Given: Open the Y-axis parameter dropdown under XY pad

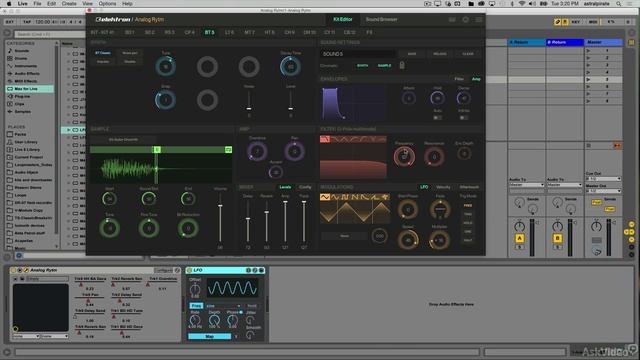Looking at the screenshot, I should point(55,336).
